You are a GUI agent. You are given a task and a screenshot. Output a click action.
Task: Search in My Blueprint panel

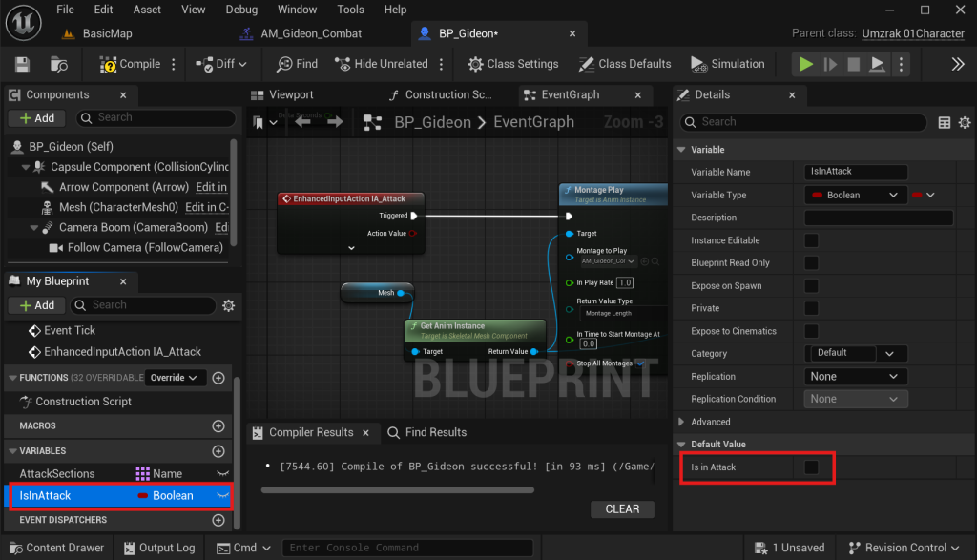click(x=143, y=305)
